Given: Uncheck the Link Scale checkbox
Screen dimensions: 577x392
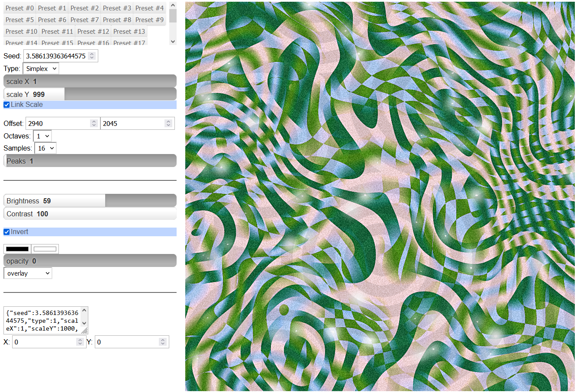Looking at the screenshot, I should pos(6,105).
